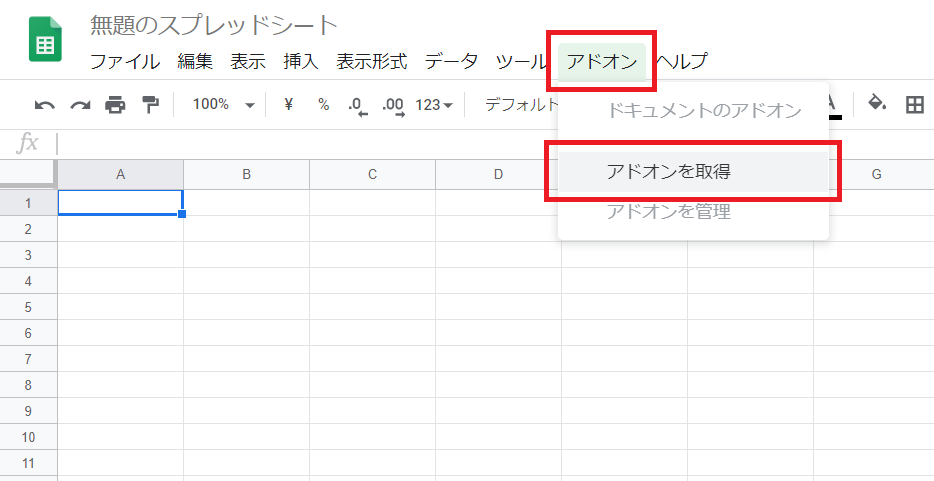Activate the paint format tool
934x481 pixels.
150,105
